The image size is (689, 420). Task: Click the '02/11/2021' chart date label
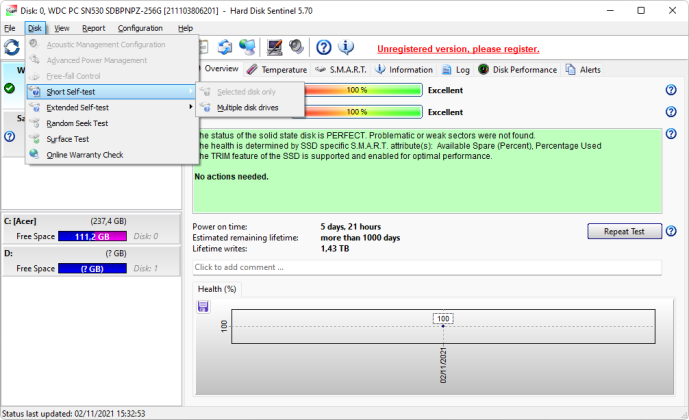443,366
